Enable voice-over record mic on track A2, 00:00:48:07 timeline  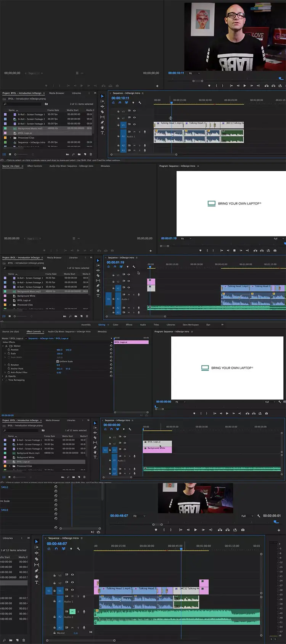pyautogui.click(x=84, y=612)
